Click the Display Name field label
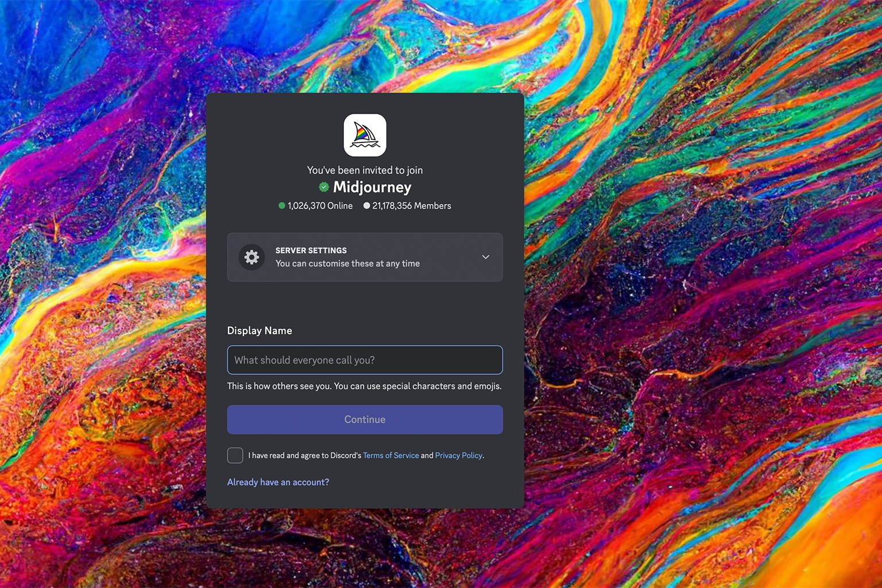The height and width of the screenshot is (588, 882). pyautogui.click(x=260, y=331)
